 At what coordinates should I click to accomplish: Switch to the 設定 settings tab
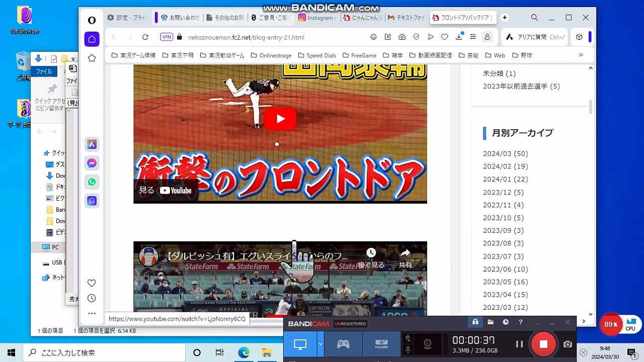[x=127, y=18]
